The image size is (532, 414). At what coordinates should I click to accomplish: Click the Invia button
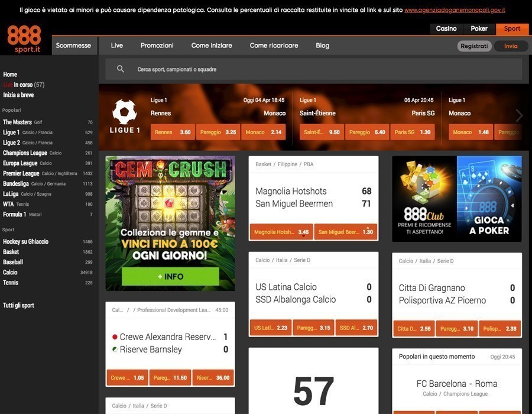511,46
